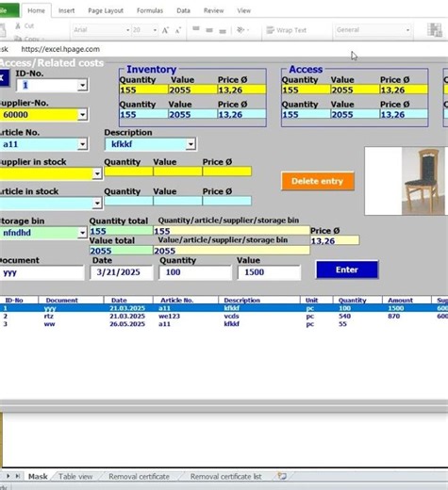Click the Document field containing yyy
The image size is (448, 490).
[41, 272]
